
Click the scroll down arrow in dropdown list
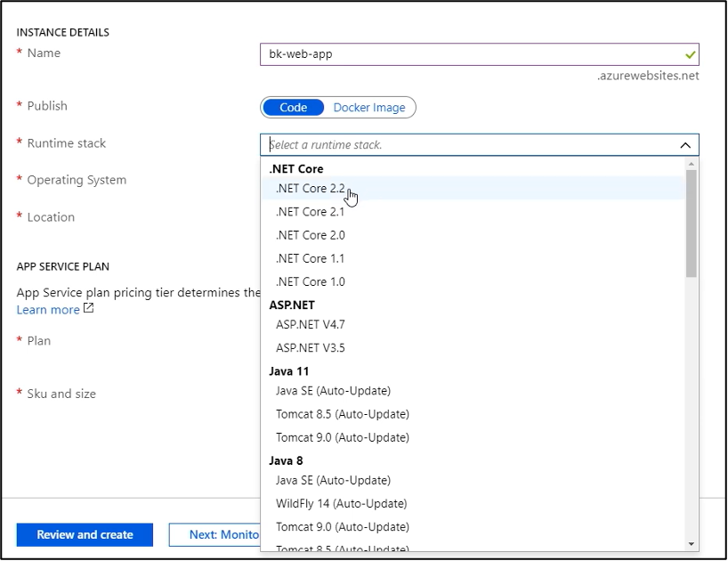(x=692, y=543)
